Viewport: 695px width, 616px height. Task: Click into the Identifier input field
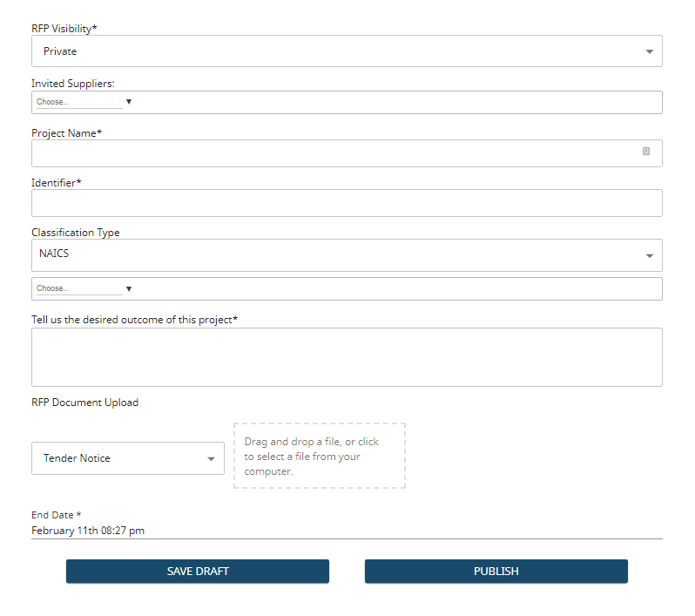click(x=347, y=203)
